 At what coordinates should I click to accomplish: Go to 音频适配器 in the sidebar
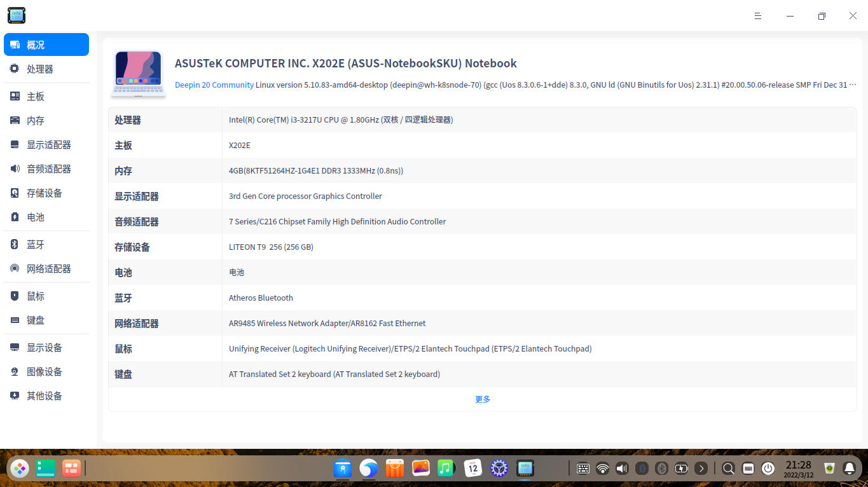(46, 168)
